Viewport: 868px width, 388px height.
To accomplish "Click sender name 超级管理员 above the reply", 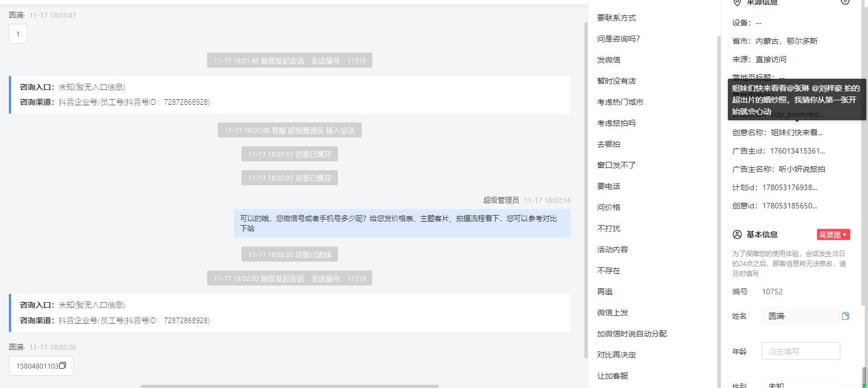I will pos(501,200).
